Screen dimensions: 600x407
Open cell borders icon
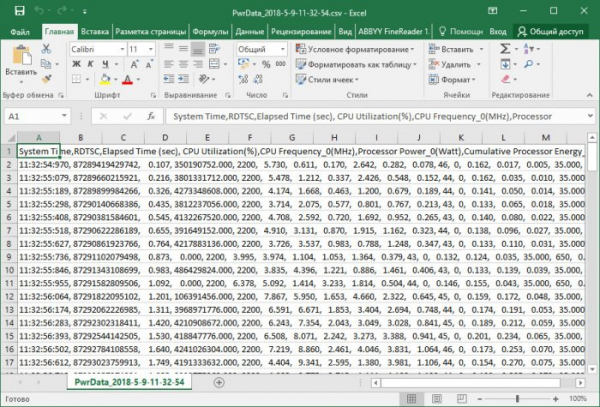(x=76, y=79)
